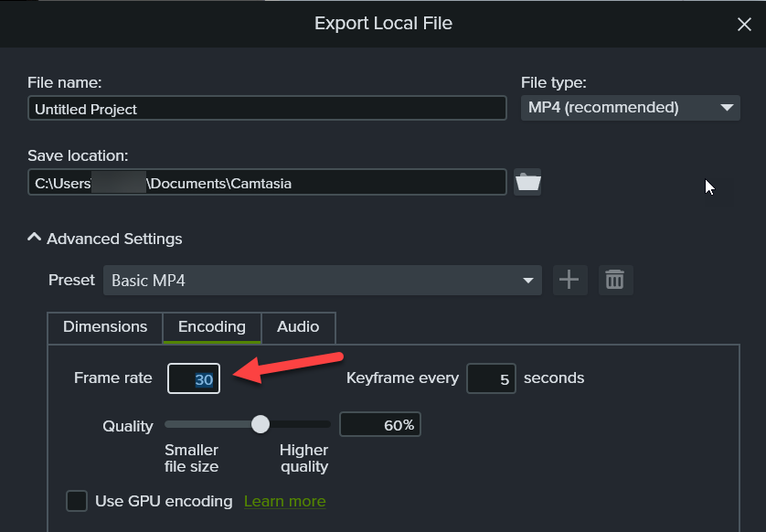Switch to the Dimensions tab
The image size is (766, 532).
pos(105,327)
